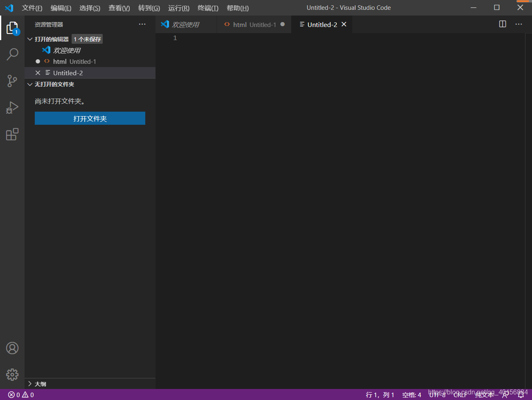Open the 选择(S) menu
The width and height of the screenshot is (532, 400).
[x=90, y=8]
